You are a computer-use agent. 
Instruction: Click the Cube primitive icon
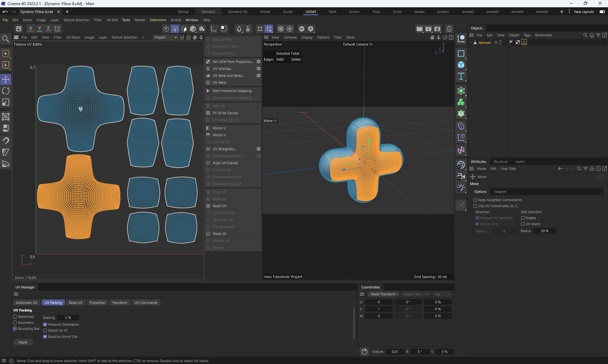[x=461, y=65]
